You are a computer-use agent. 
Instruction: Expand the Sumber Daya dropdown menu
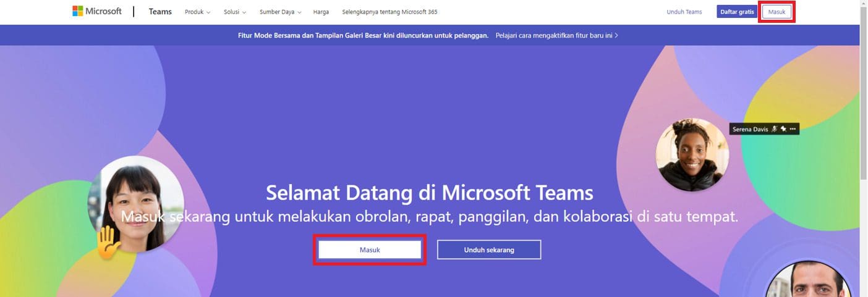pos(281,12)
